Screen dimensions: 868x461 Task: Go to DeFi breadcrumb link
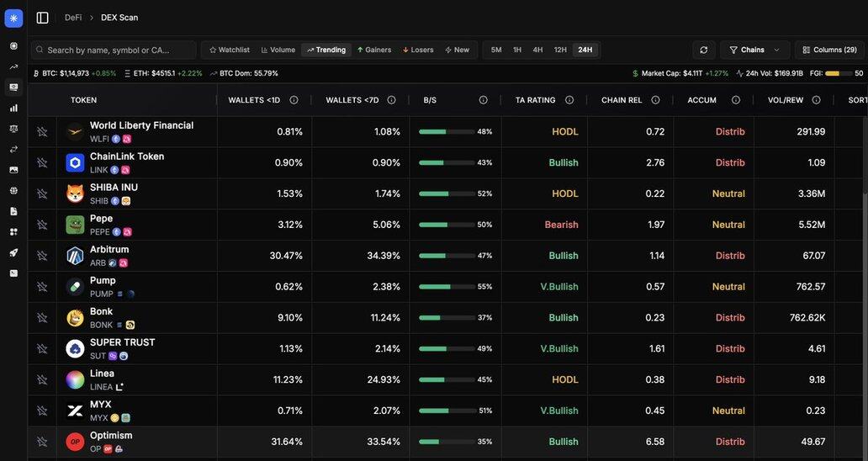(x=73, y=18)
